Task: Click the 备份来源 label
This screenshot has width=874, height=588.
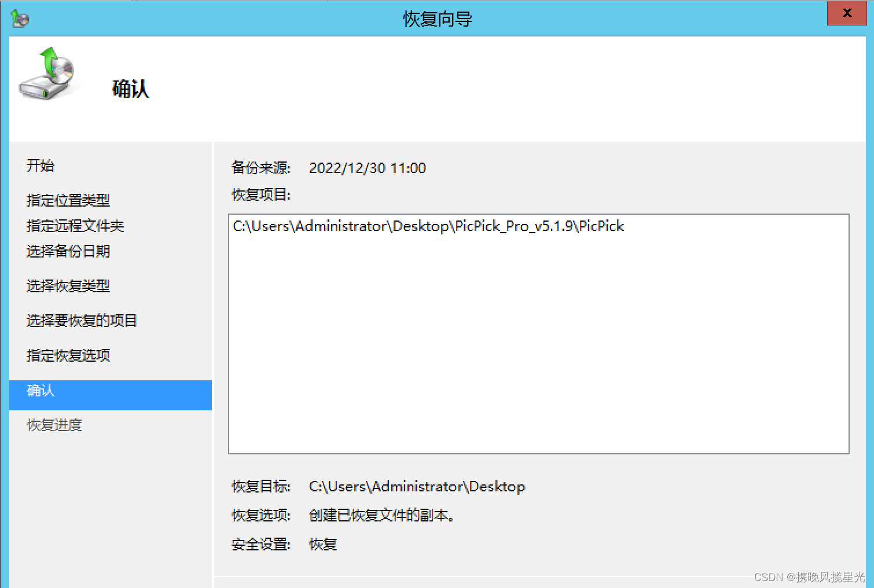Action: tap(261, 168)
